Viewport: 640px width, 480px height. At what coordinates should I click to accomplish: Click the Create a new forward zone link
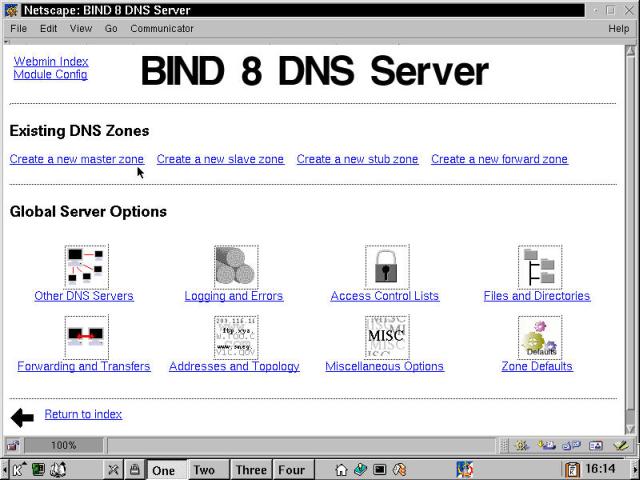499,159
